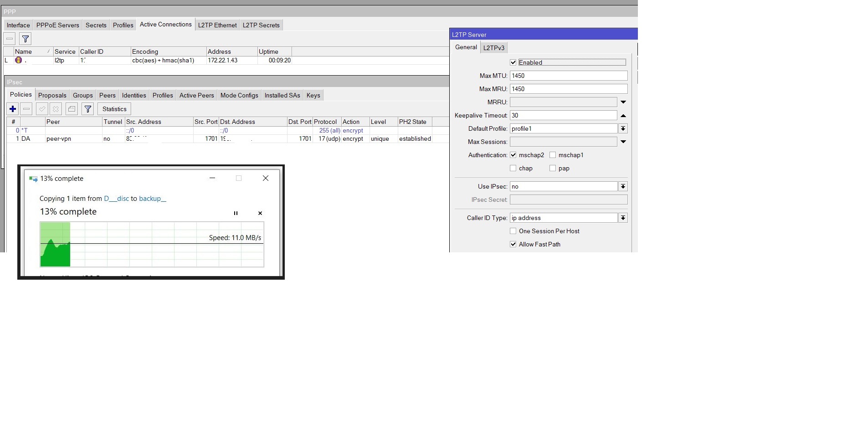Open IPsec Active Peers tab
Image resolution: width=868 pixels, height=425 pixels.
tap(197, 95)
